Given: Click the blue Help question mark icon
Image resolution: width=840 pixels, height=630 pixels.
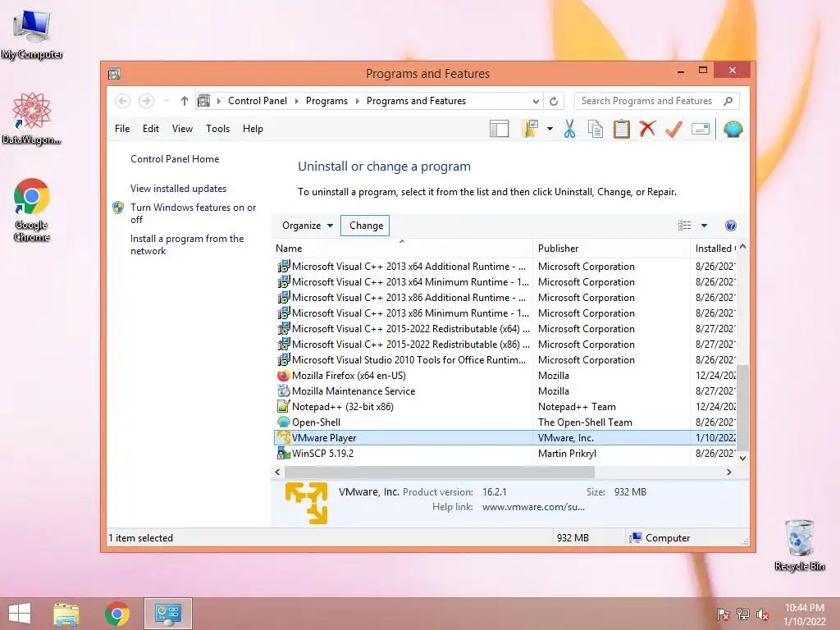Looking at the screenshot, I should (x=730, y=226).
